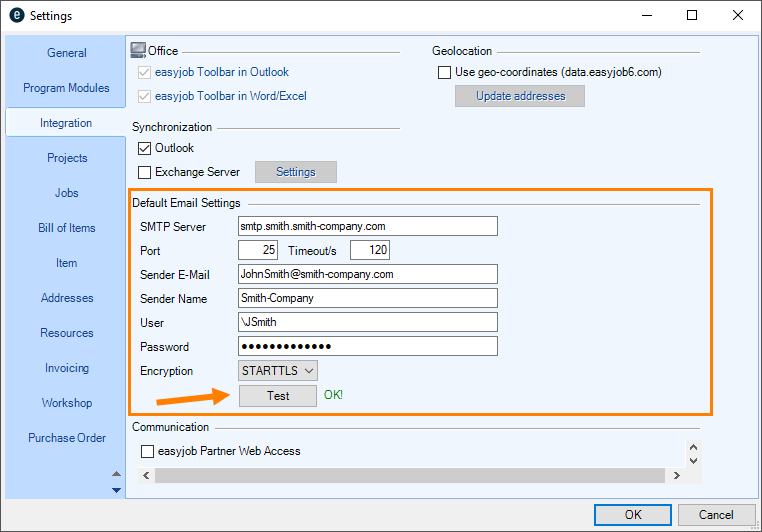
Task: Click into the SMTP Server field
Action: pyautogui.click(x=367, y=226)
